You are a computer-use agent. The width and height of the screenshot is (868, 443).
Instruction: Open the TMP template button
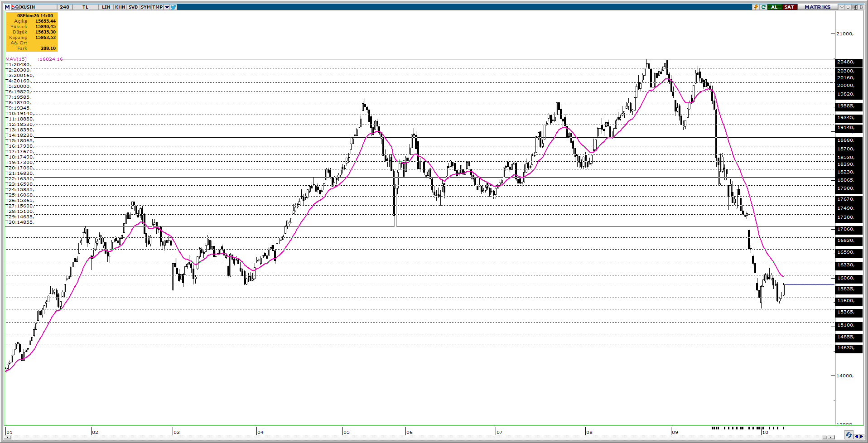click(x=158, y=7)
